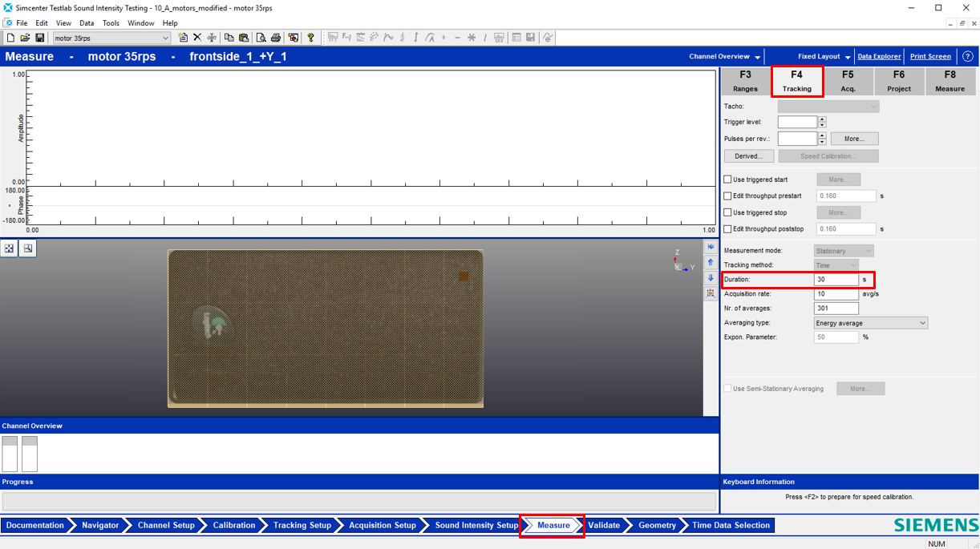Click the Progress bar
This screenshot has width=980, height=549.
(x=358, y=502)
